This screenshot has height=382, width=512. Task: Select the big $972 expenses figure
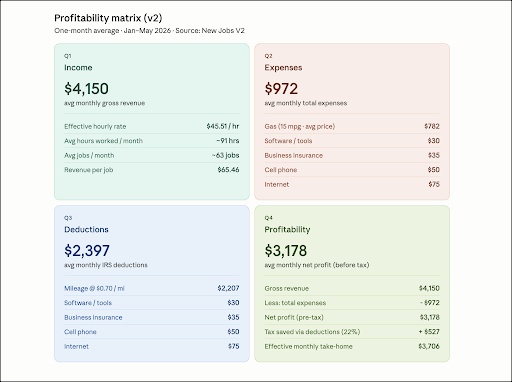[281, 88]
